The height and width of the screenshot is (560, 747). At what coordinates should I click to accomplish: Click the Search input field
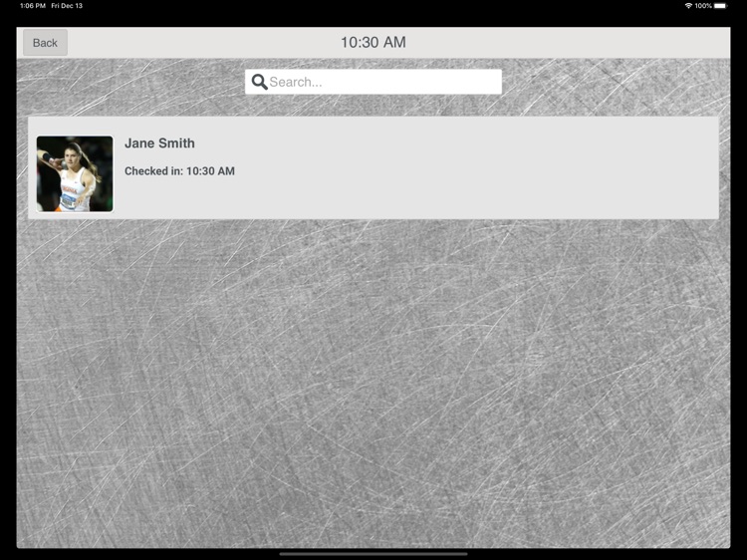[x=373, y=82]
